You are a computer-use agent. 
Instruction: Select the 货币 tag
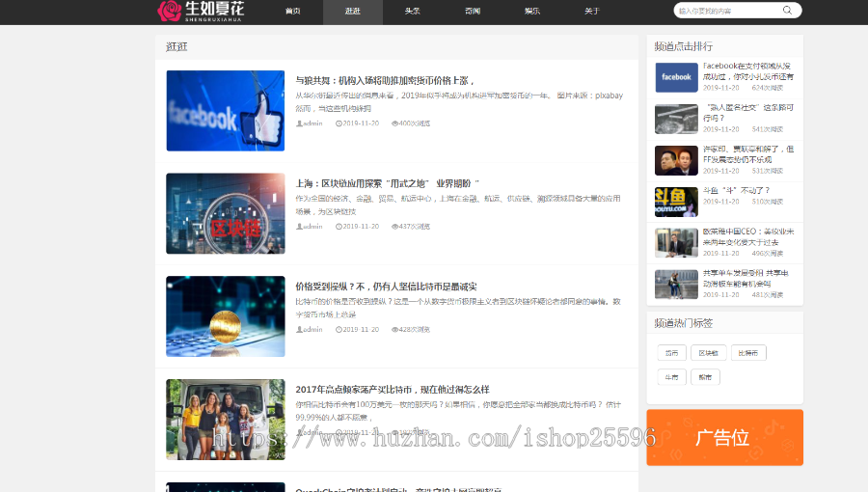[x=671, y=353]
